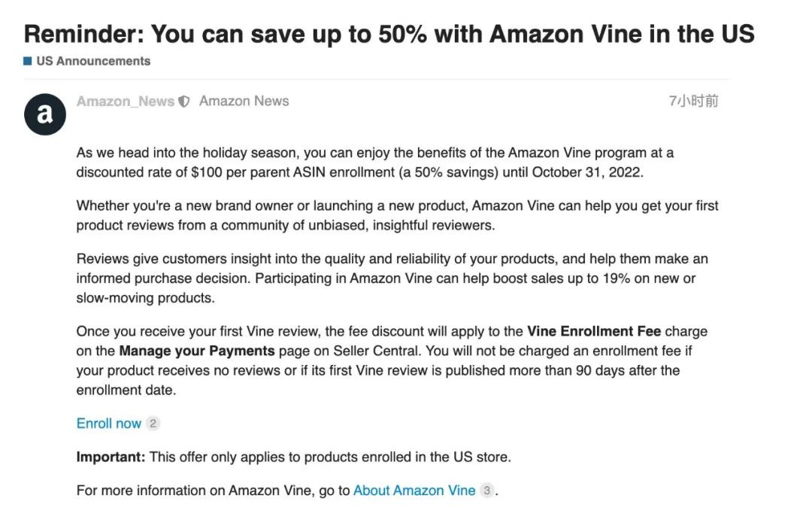Click the Amazon News display name
The image size is (812, 511).
[x=244, y=101]
